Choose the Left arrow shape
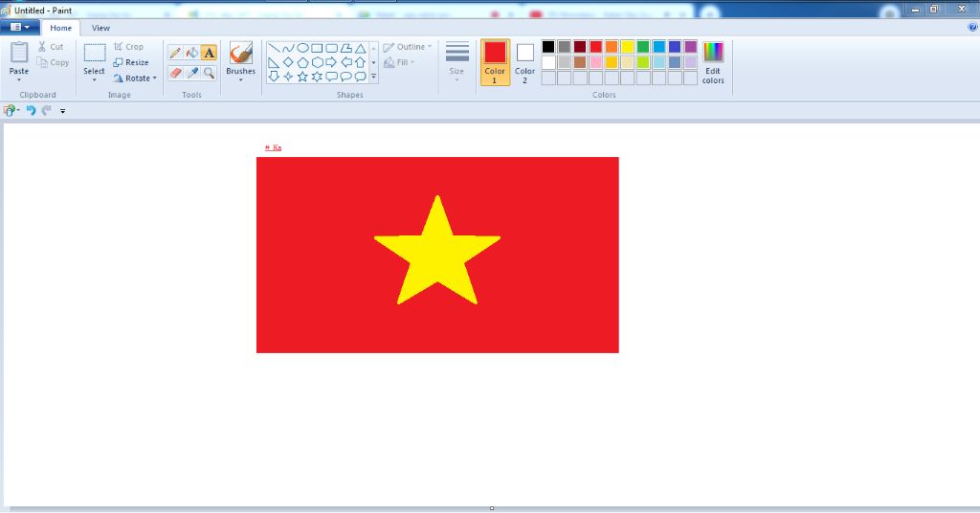The image size is (980, 513). pos(345,62)
